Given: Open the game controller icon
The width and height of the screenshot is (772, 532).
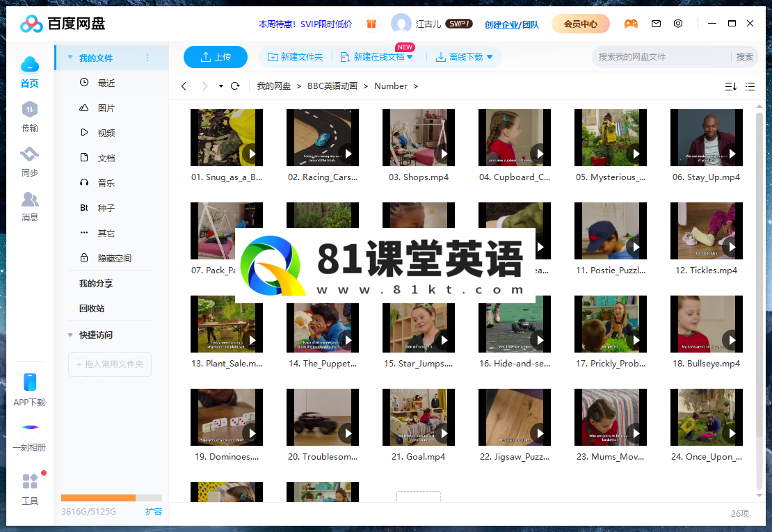Looking at the screenshot, I should (x=631, y=24).
